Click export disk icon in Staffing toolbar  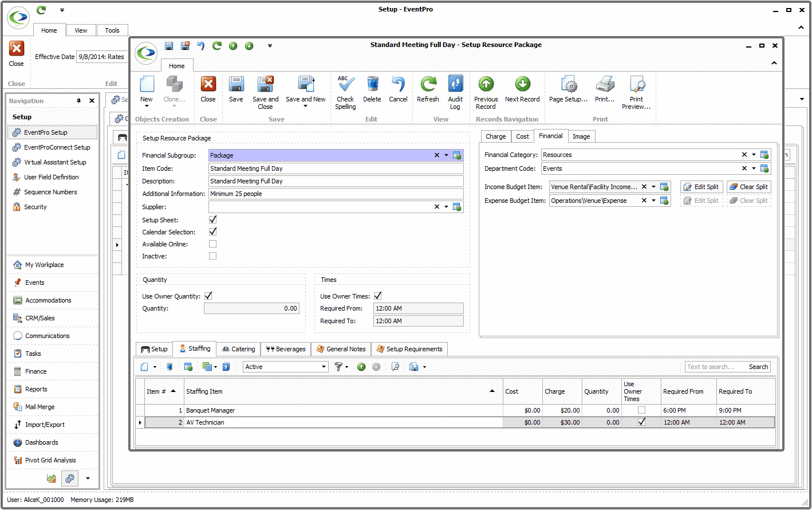pos(413,367)
